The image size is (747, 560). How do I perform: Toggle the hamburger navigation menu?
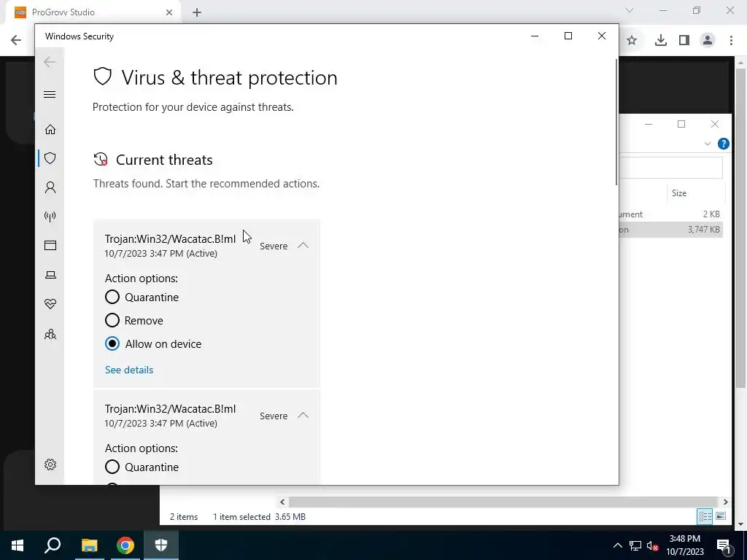[50, 94]
